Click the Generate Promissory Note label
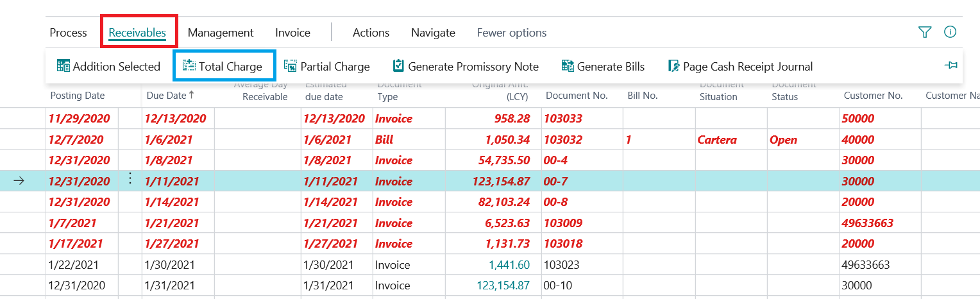The image size is (980, 299). 473,67
